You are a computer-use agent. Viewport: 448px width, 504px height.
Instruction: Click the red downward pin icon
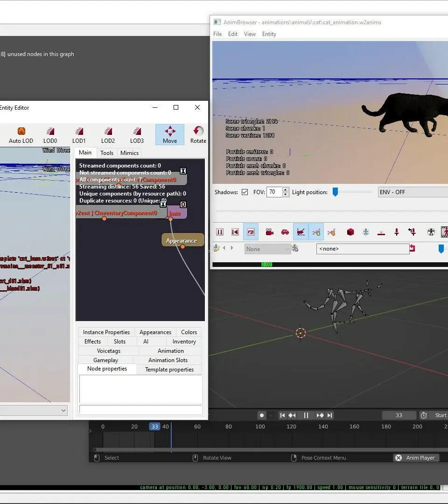(397, 232)
